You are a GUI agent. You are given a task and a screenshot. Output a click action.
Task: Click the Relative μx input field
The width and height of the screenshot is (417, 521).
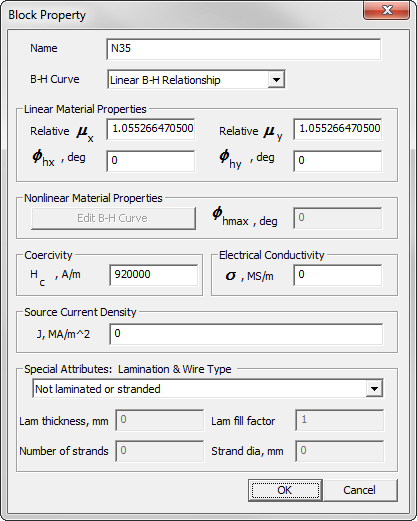[151, 129]
